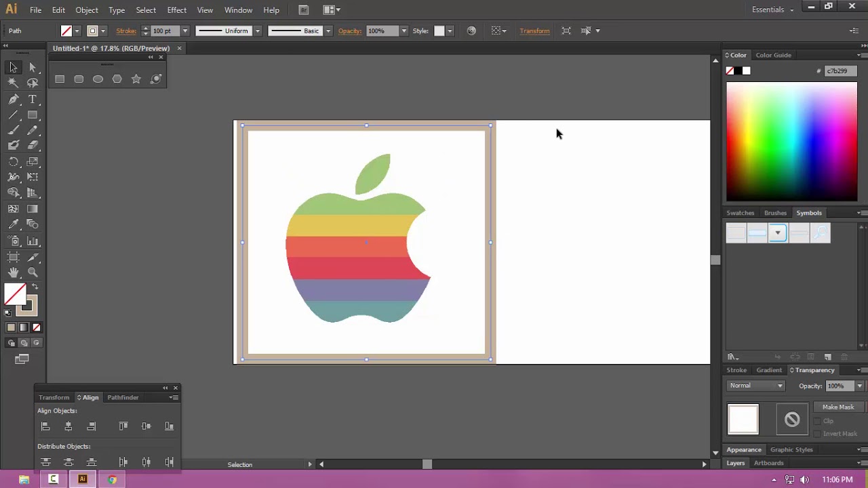Toggle Invert Mask checkbox
The width and height of the screenshot is (868, 488).
(817, 434)
